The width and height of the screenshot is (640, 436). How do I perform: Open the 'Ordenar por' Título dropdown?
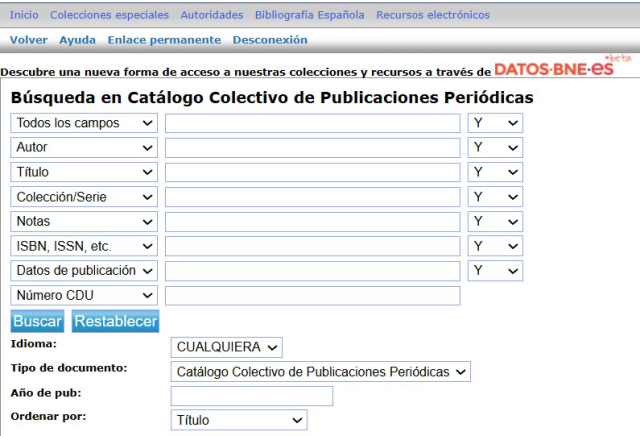[x=239, y=420]
